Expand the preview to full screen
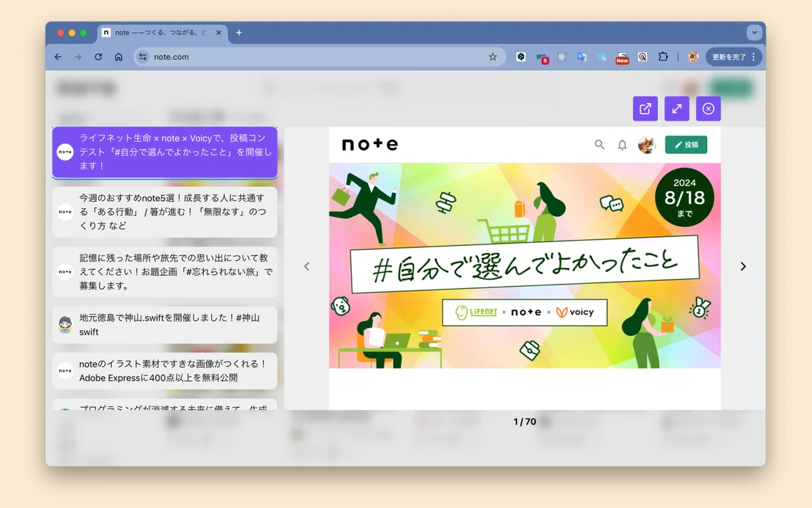The height and width of the screenshot is (508, 812). (x=677, y=108)
